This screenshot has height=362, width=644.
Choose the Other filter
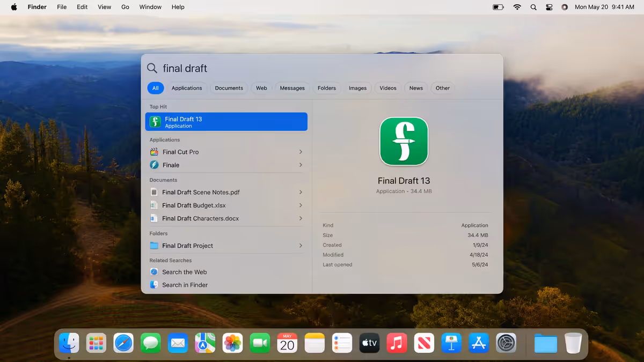point(443,88)
